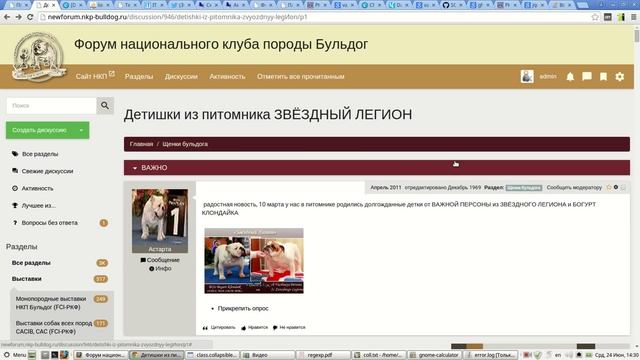640x360 pixels.
Task: Open bookmarks icon in forum header
Action: [603, 76]
